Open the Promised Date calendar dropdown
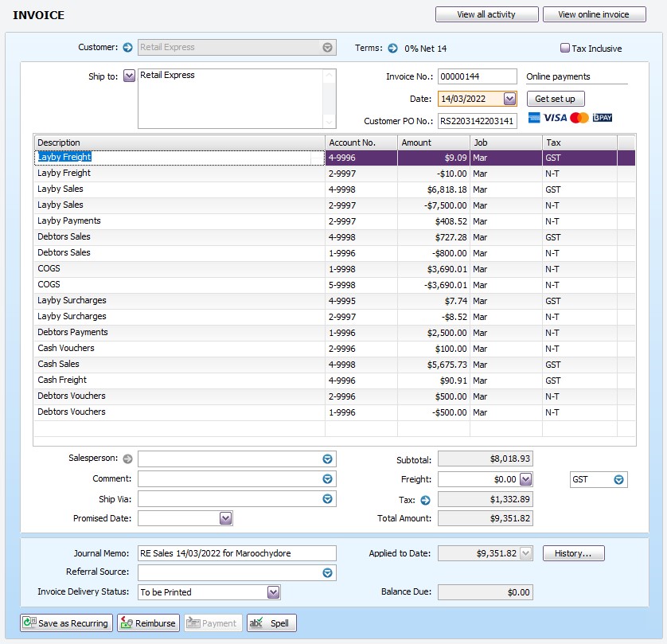Viewport: 667px width, 644px height. pos(226,518)
